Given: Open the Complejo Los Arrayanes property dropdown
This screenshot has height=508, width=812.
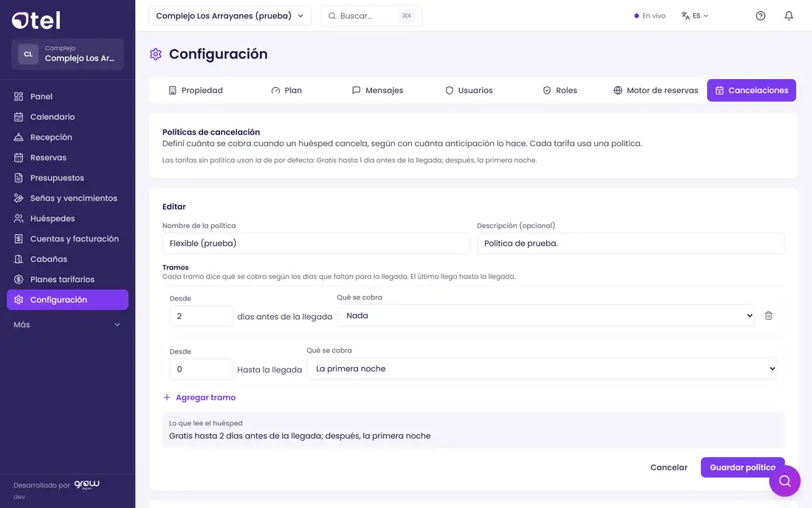Looking at the screenshot, I should click(230, 16).
